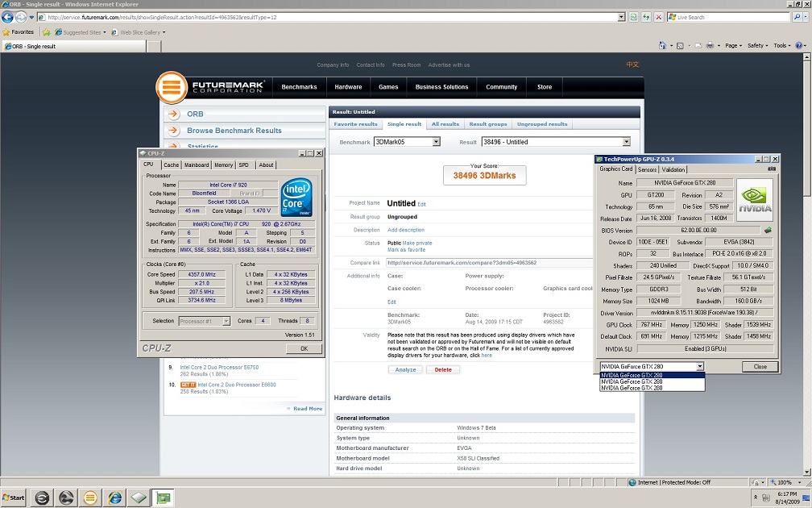Click the Refresh page icon
The width and height of the screenshot is (812, 508).
pos(646,17)
